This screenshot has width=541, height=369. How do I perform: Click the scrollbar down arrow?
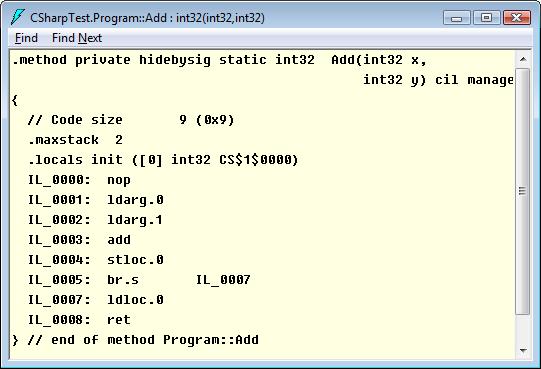(523, 351)
